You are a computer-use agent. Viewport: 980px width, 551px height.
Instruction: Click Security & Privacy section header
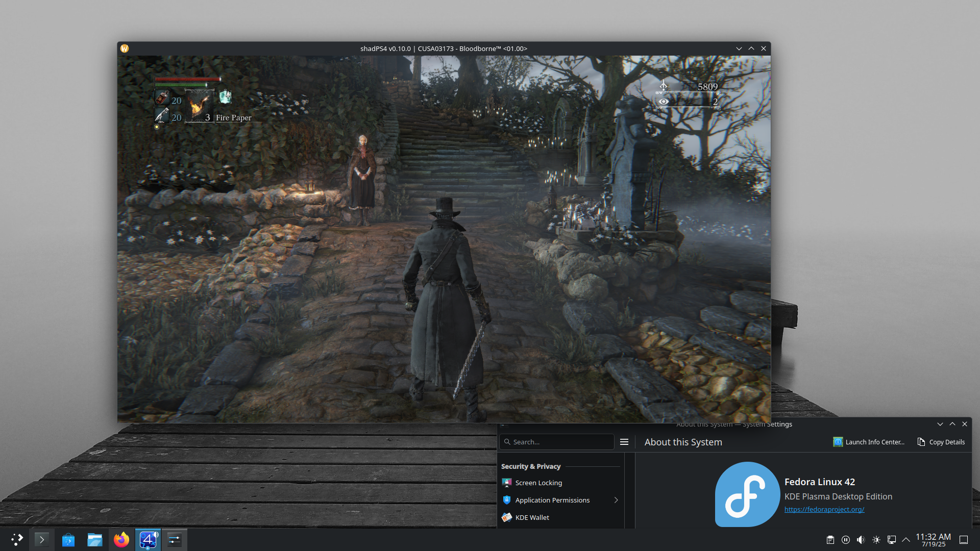[x=531, y=466]
